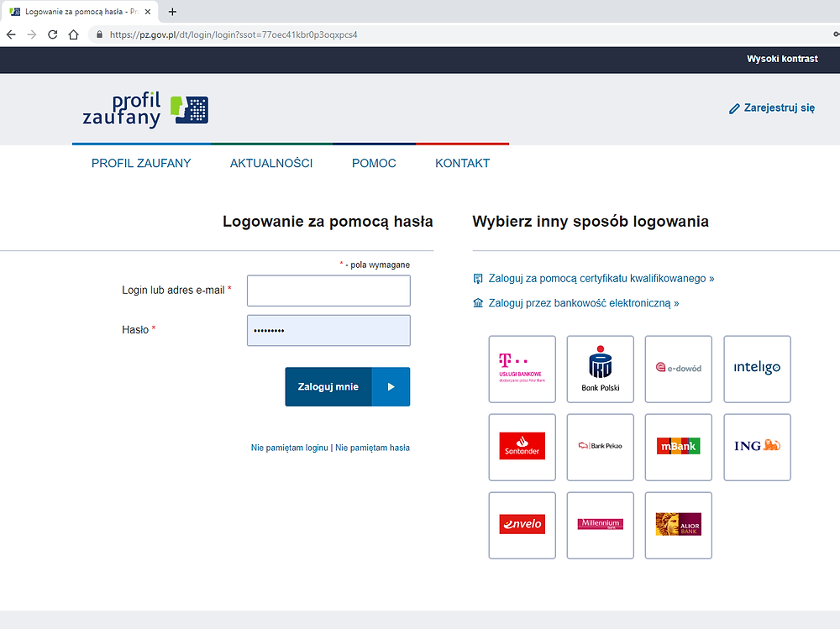Select the Envelo login tile
Viewport: 840px width, 629px height.
(522, 526)
